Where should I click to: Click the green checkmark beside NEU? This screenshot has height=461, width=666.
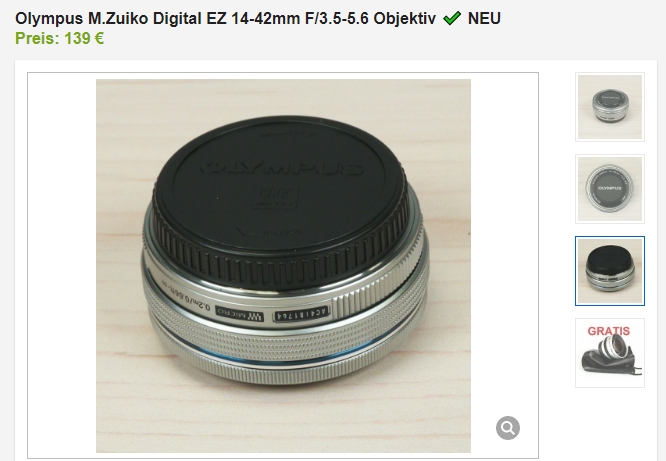[452, 18]
